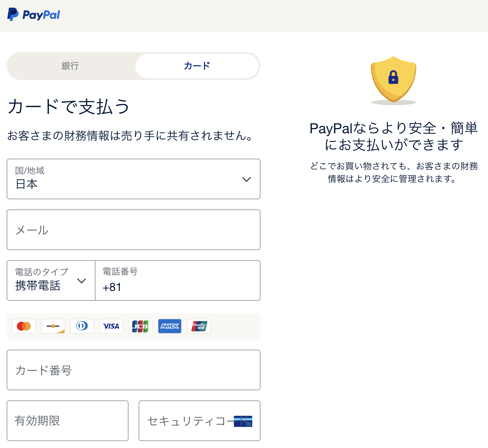
Task: Click the Diners Club card icon
Action: [82, 326]
